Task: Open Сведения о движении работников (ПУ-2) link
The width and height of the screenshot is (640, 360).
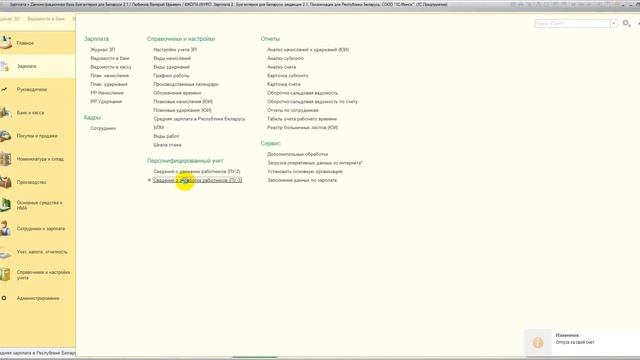Action: tap(197, 171)
